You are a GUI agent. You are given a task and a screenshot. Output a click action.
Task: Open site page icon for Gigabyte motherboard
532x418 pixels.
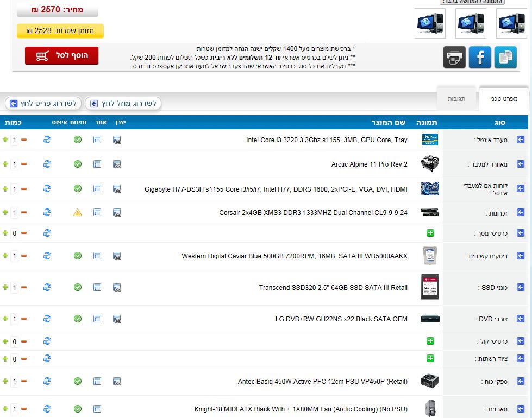(97, 189)
